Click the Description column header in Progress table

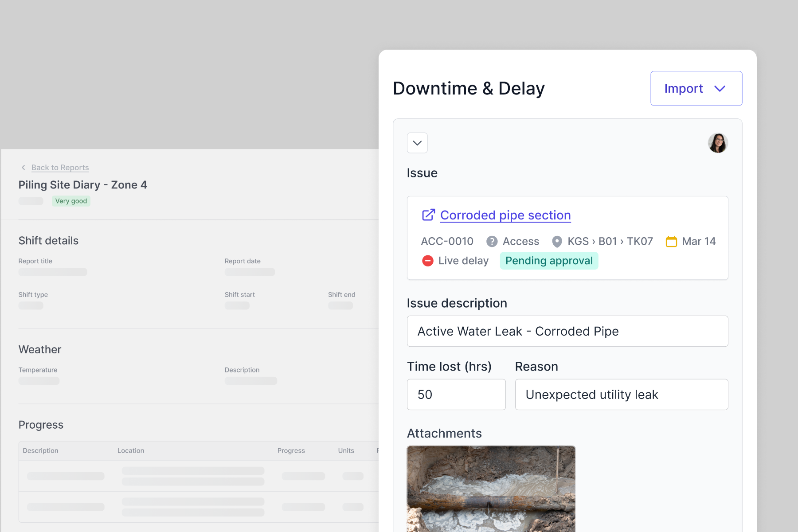click(40, 450)
